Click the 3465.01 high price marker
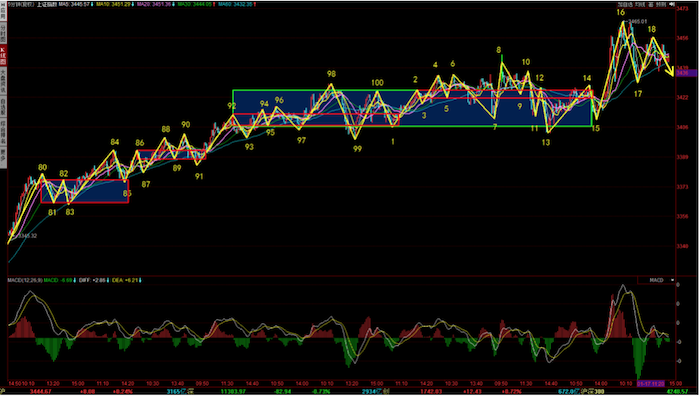The width and height of the screenshot is (700, 397). [637, 21]
